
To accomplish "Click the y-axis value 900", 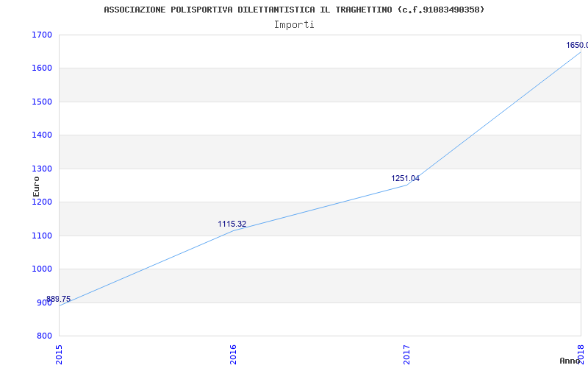I will (44, 302).
